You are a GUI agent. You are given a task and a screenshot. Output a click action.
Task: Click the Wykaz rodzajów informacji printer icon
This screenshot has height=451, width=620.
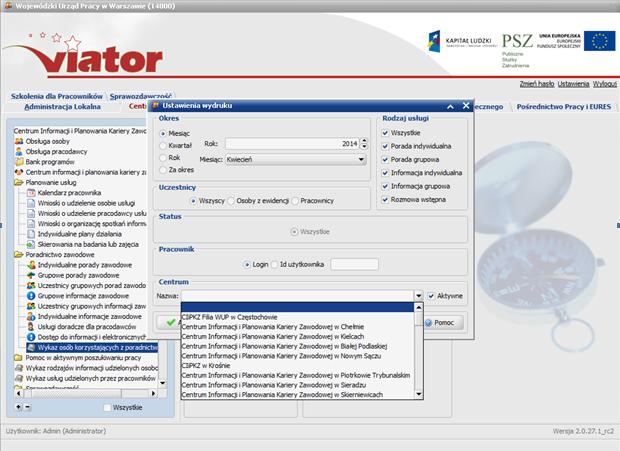[x=19, y=368]
